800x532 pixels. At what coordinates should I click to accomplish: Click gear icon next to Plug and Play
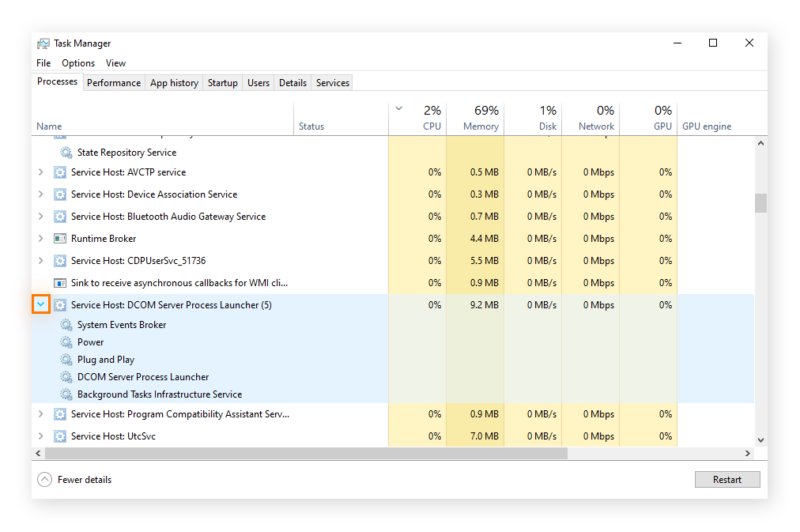66,360
